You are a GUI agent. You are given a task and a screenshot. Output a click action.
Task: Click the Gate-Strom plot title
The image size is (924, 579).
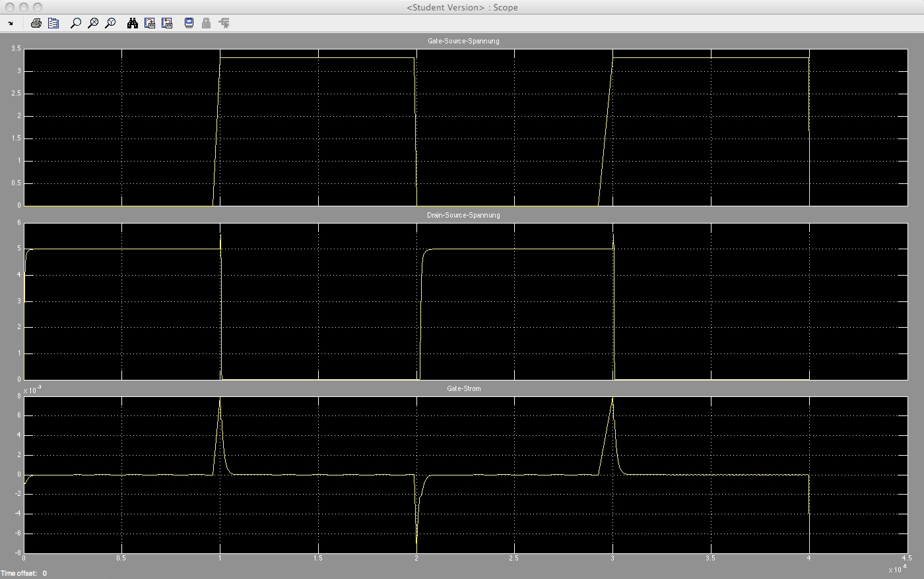(463, 388)
